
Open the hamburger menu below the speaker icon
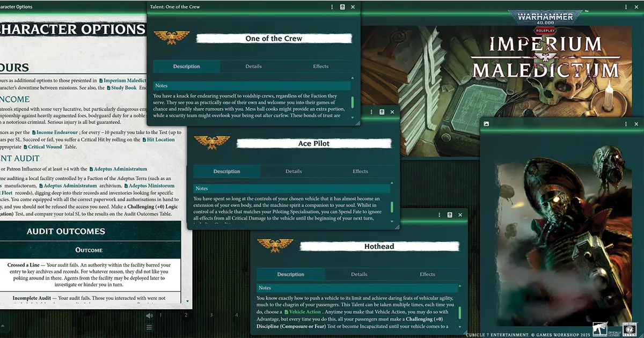149,327
